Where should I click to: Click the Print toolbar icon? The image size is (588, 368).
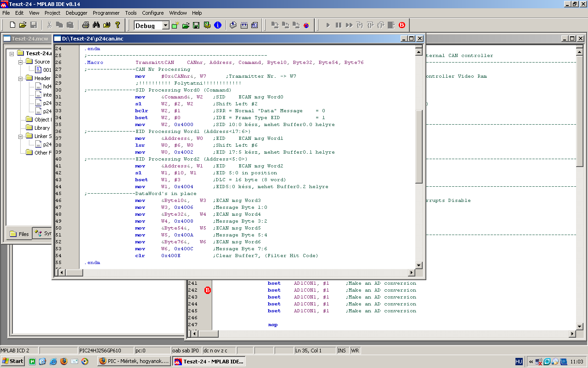pyautogui.click(x=85, y=25)
